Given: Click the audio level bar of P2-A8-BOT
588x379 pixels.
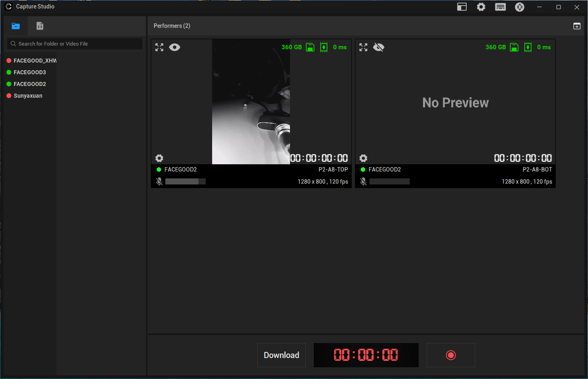Looking at the screenshot, I should (x=390, y=182).
